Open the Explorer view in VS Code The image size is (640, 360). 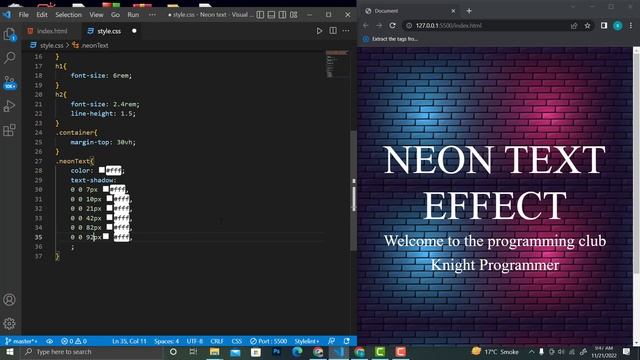pyautogui.click(x=9, y=34)
